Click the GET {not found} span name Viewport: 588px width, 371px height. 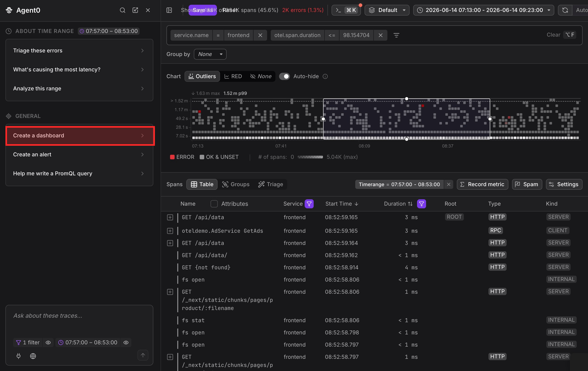pos(206,267)
